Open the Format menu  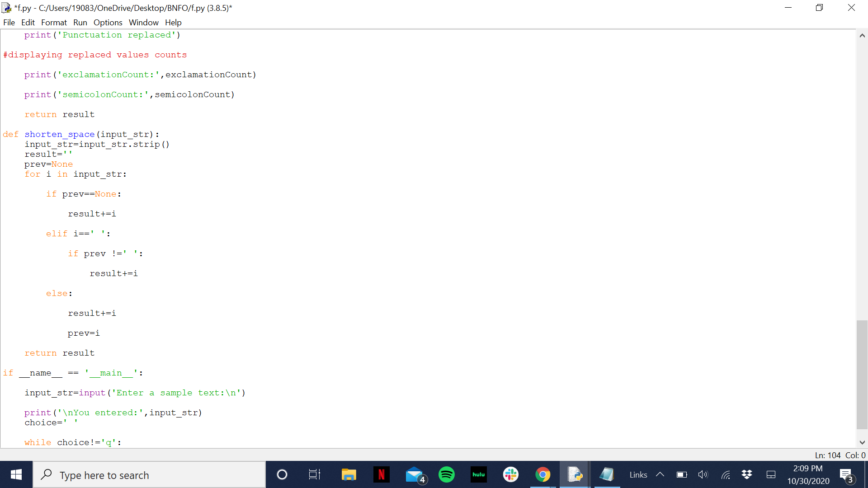[x=54, y=22]
